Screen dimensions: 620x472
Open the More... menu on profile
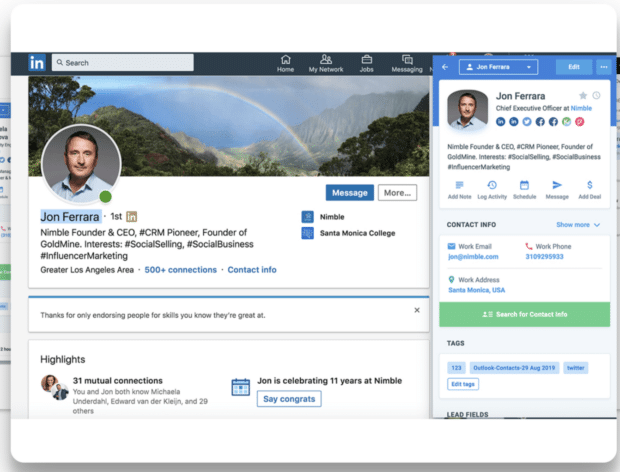(x=397, y=193)
